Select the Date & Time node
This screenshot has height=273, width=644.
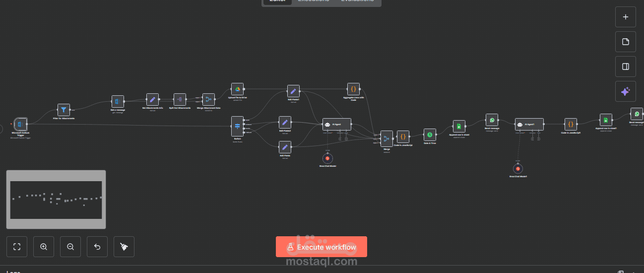[x=430, y=135]
